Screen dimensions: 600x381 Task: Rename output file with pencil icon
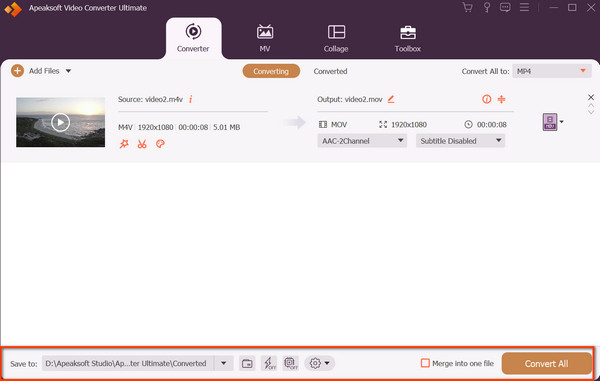[391, 99]
